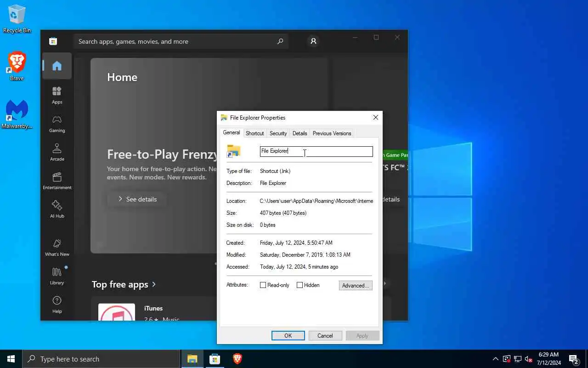Open File Explorer from the taskbar
Image resolution: width=588 pixels, height=368 pixels.
tap(192, 359)
